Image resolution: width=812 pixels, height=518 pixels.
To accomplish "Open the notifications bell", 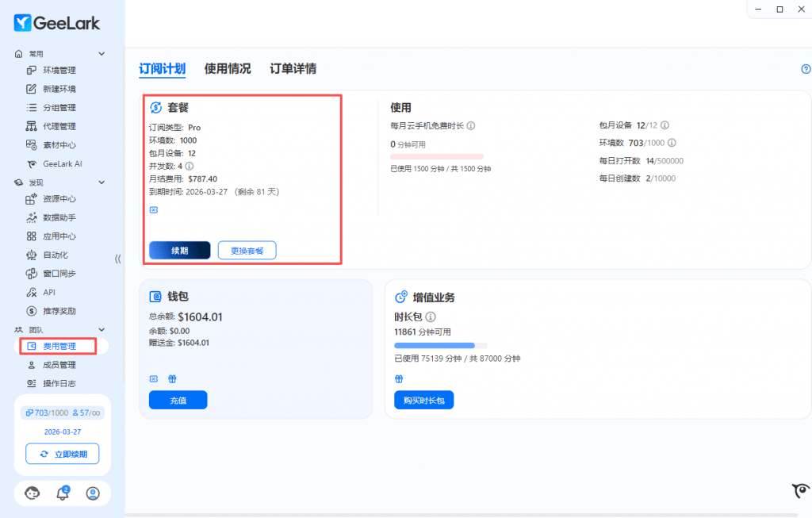I will click(63, 493).
